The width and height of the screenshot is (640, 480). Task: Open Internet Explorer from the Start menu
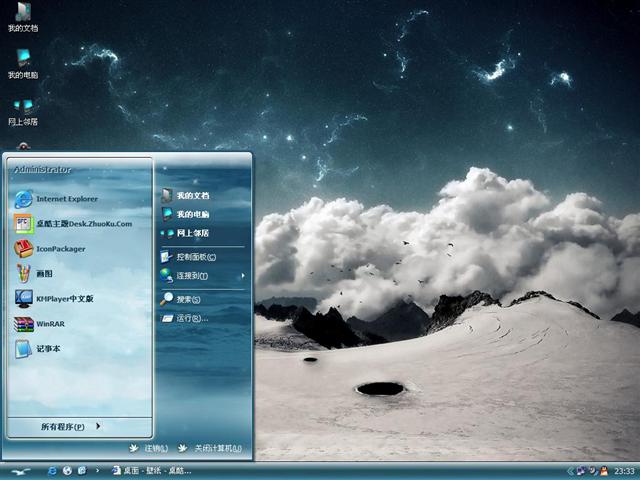click(66, 198)
